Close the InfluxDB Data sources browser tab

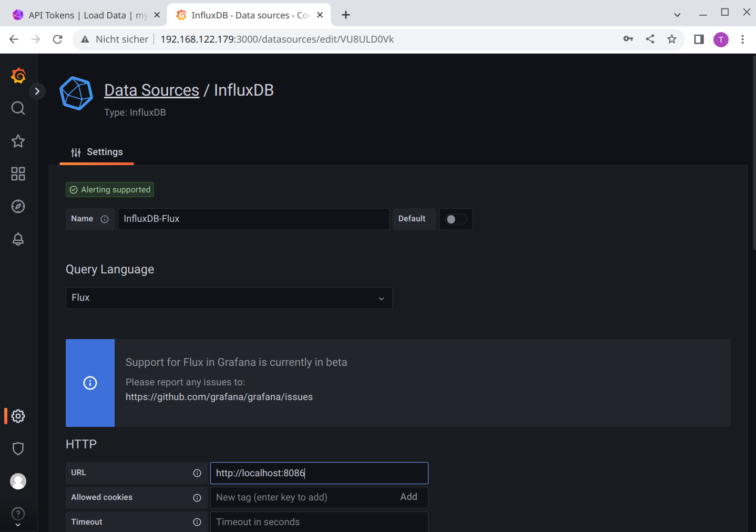click(320, 15)
